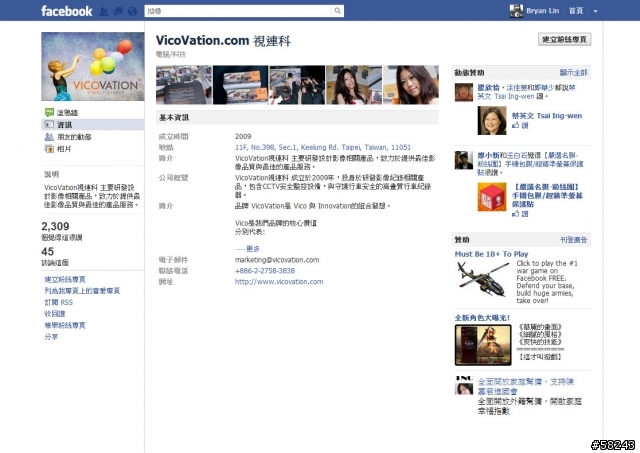Open first product photo thumbnail in strip
The height and width of the screenshot is (453, 640).
(x=184, y=85)
